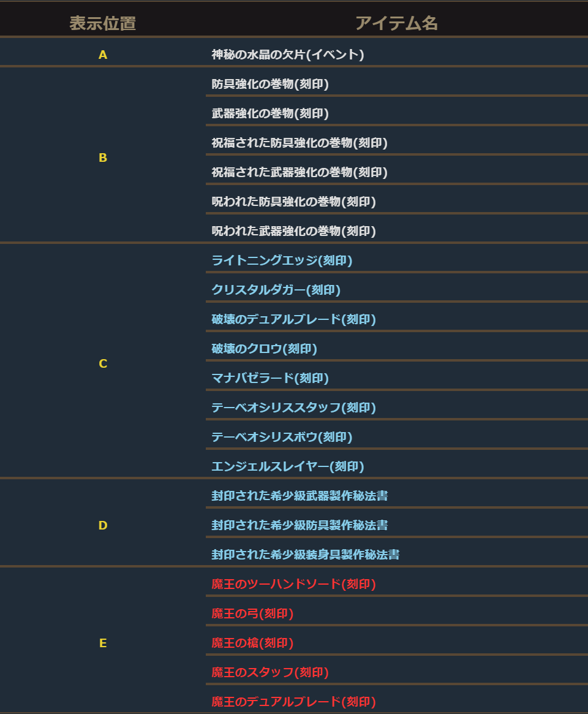Screen dimensions: 588x714
Task: Select 防具強化の巻物(刻印) in the list
Action: (x=270, y=85)
